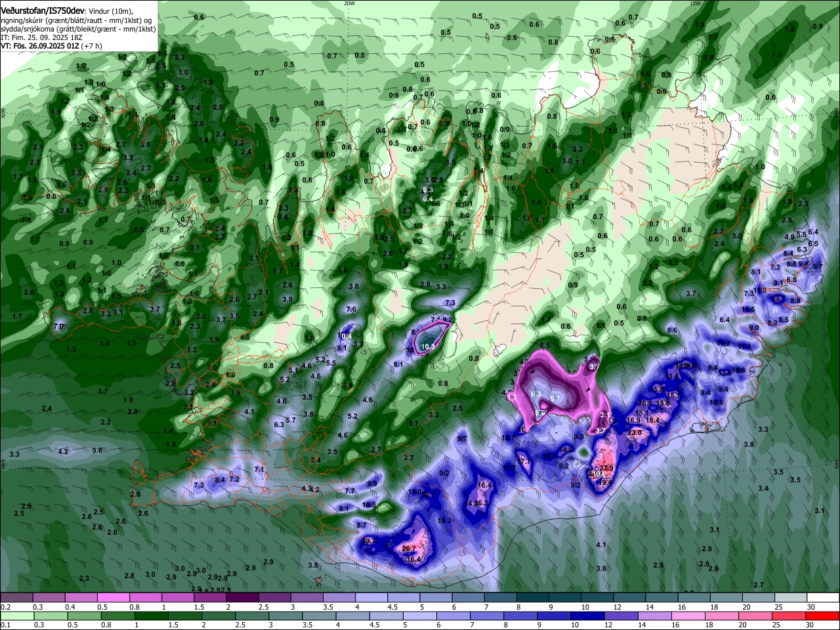Click the 27.9 precipitation value on the map

[606, 468]
